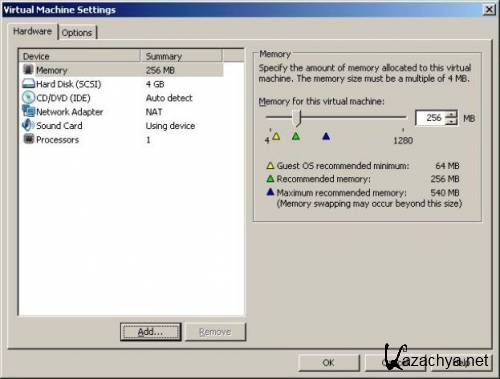Click the 256 MB summary value
Viewport: 500px width, 379px height.
[x=160, y=70]
